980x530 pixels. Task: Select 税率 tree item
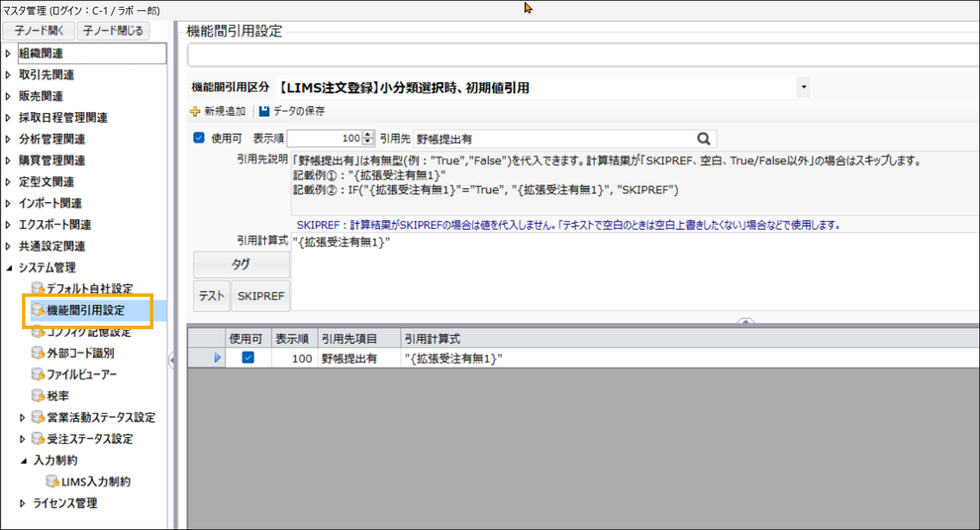58,395
